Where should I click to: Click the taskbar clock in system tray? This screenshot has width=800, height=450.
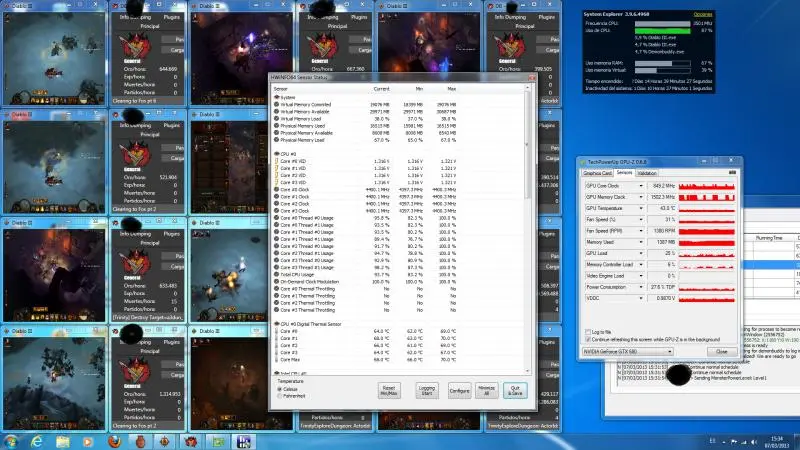pos(777,442)
